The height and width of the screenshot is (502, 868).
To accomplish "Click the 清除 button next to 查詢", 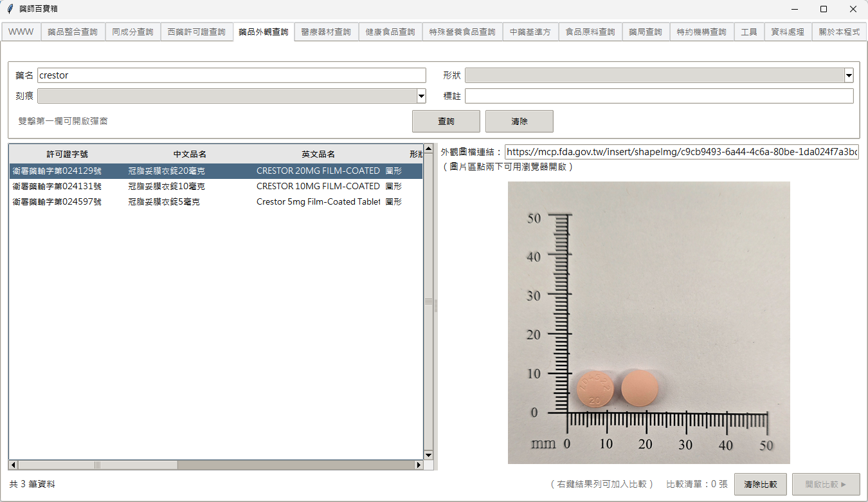I will (520, 122).
